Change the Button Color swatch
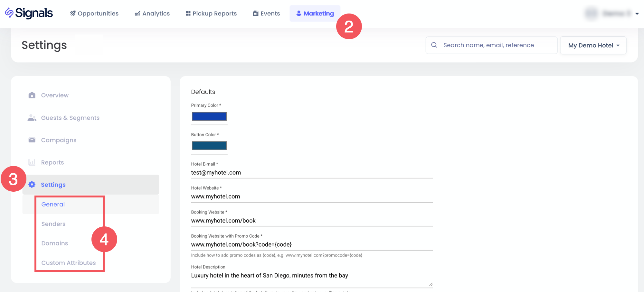 point(209,146)
